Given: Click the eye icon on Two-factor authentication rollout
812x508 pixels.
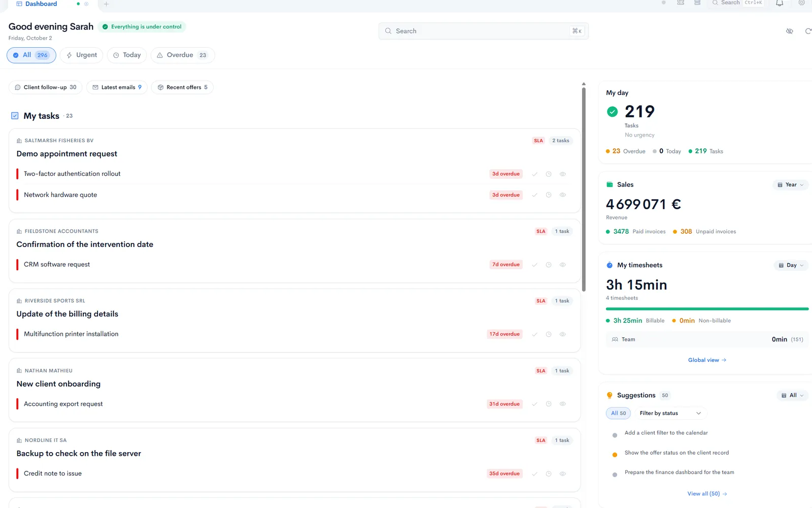Looking at the screenshot, I should [x=563, y=174].
